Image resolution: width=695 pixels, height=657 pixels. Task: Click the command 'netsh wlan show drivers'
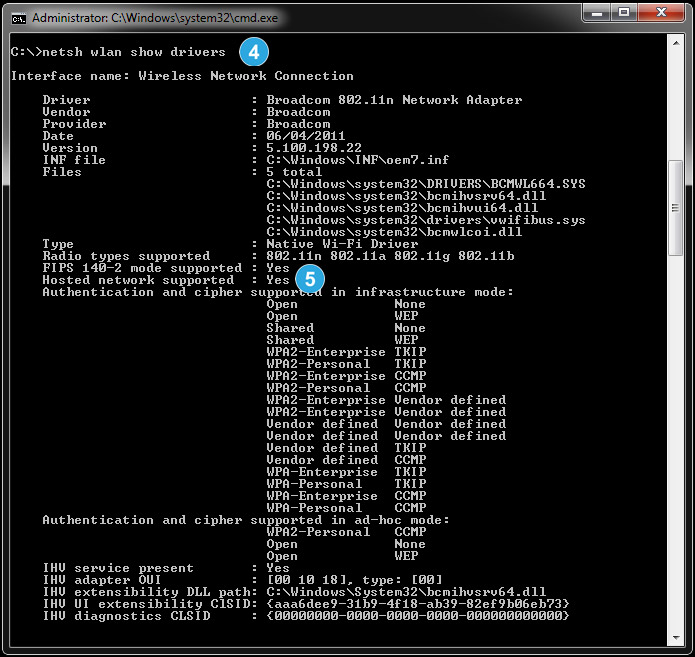click(133, 52)
